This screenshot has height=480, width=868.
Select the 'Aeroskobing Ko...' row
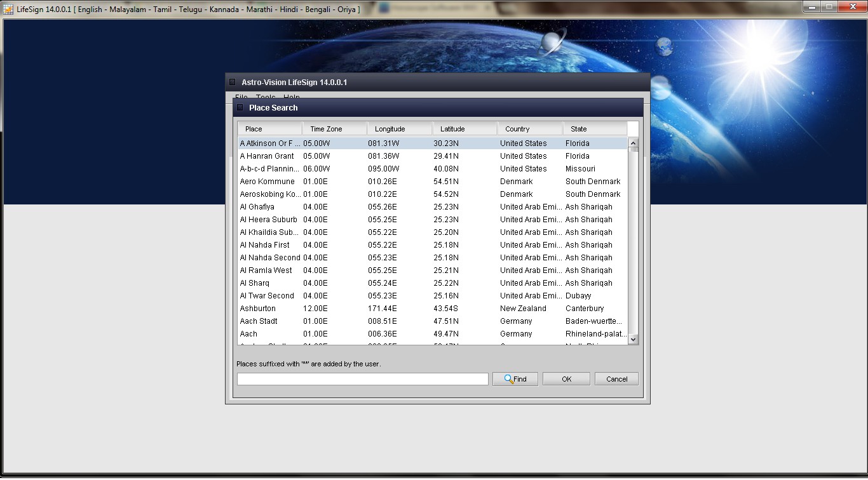click(433, 194)
